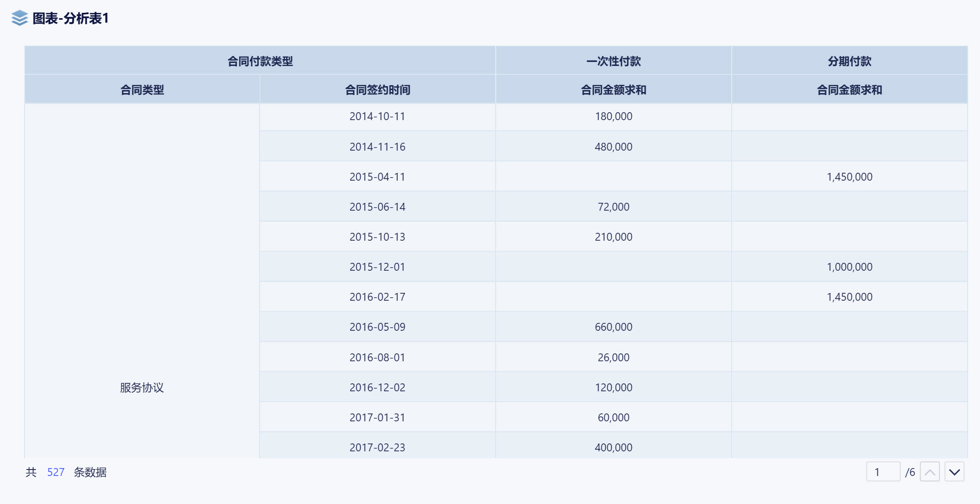Go to previous page with up chevron
980x504 pixels.
(929, 472)
